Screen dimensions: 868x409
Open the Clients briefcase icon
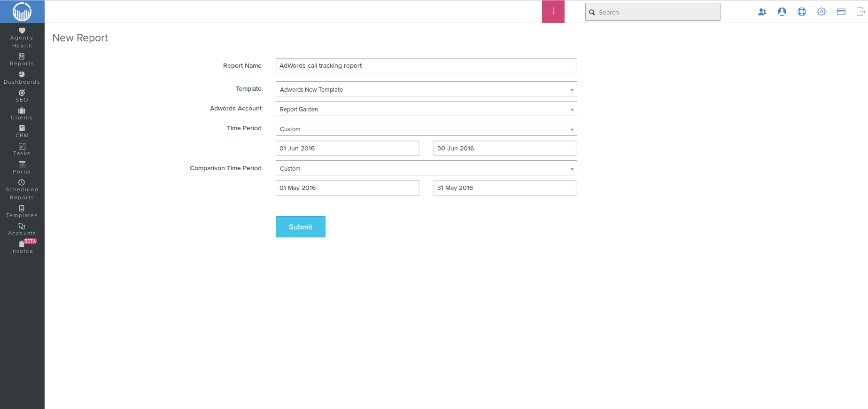[22, 110]
